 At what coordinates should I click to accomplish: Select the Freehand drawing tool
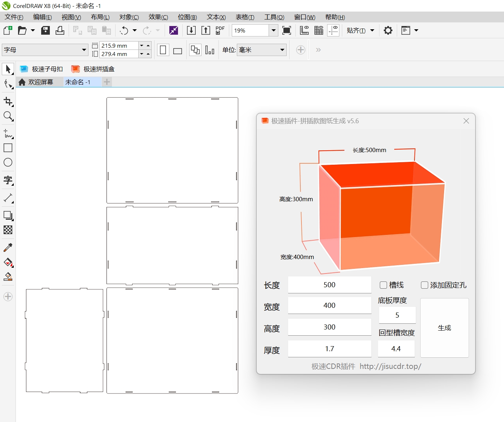point(8,133)
